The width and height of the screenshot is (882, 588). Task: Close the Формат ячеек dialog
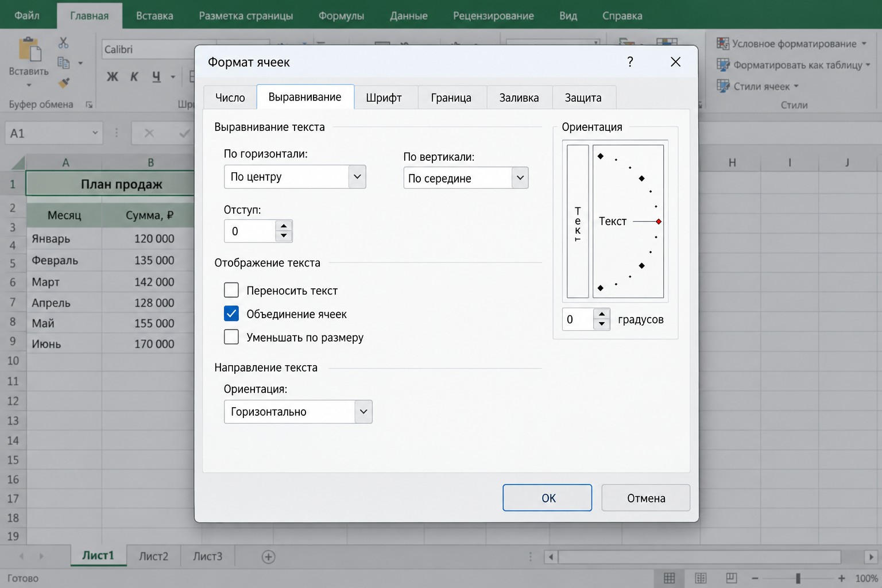(x=676, y=62)
